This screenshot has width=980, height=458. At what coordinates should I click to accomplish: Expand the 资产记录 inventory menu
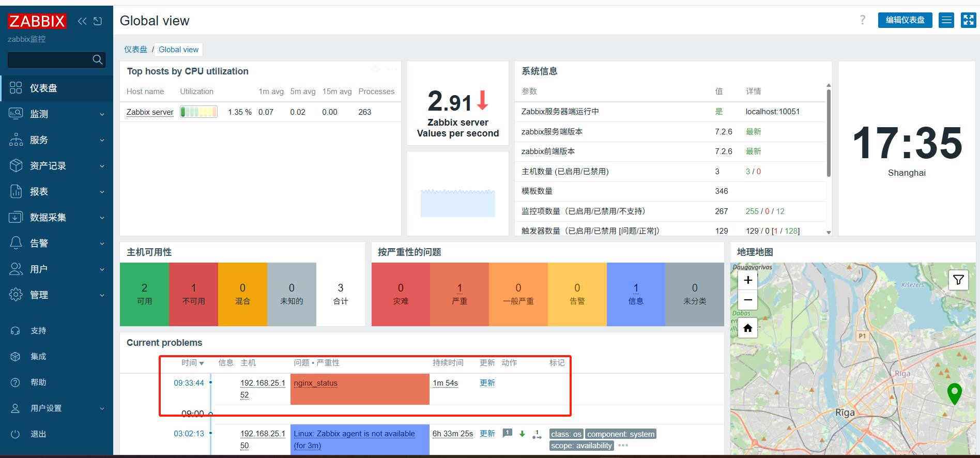pos(56,165)
